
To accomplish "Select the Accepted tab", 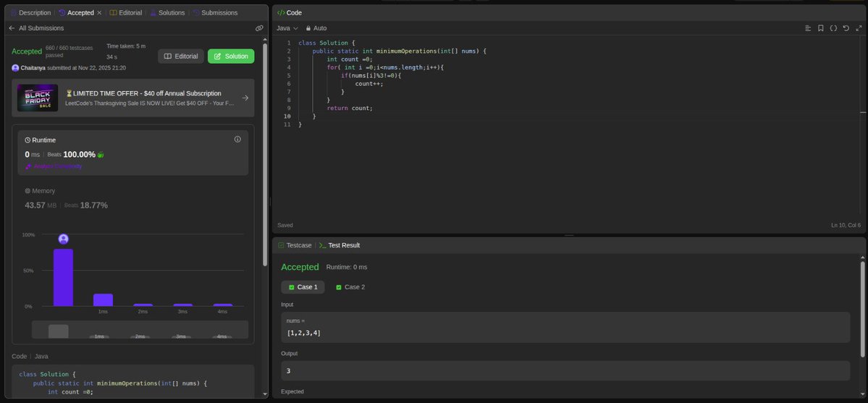I will (x=77, y=13).
